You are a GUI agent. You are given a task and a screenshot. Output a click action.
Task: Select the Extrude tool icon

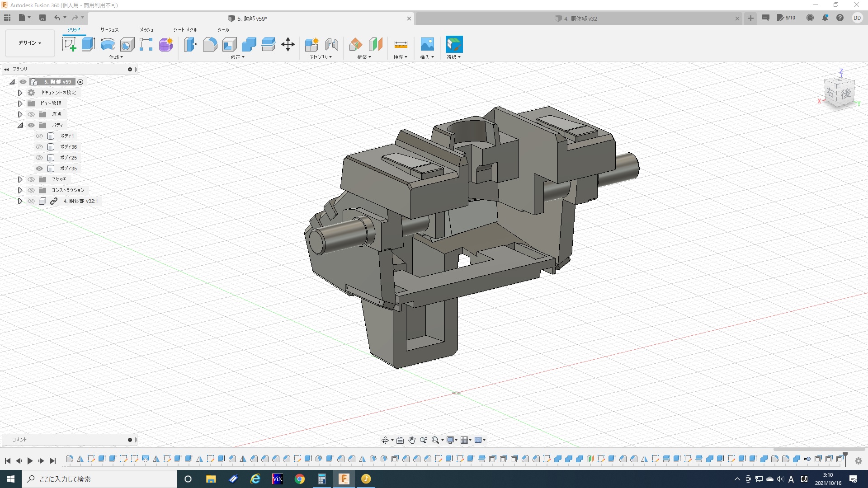pyautogui.click(x=88, y=44)
